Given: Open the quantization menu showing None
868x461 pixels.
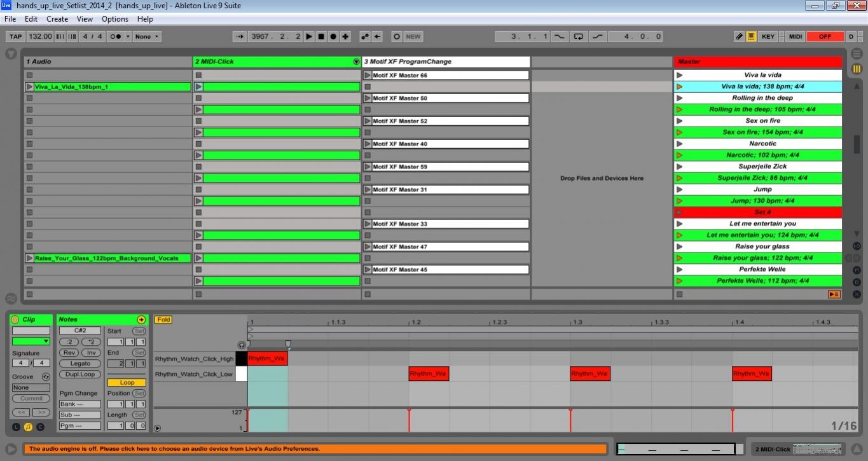Looking at the screenshot, I should [147, 36].
